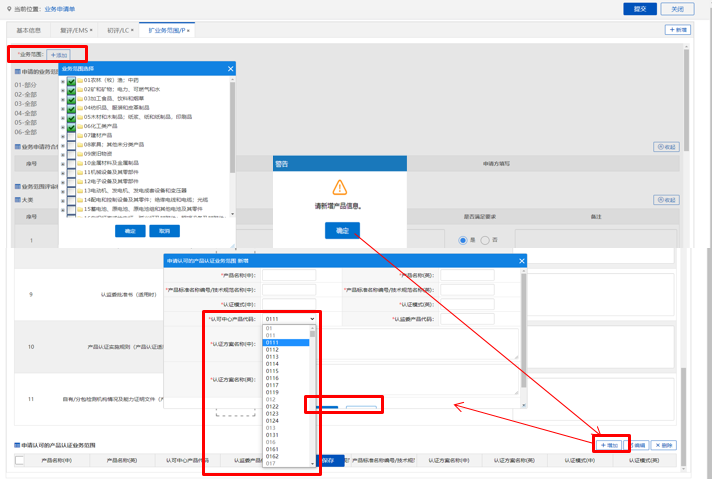
Task: Collapse the 大类 section with 收起
Action: pyautogui.click(x=666, y=200)
